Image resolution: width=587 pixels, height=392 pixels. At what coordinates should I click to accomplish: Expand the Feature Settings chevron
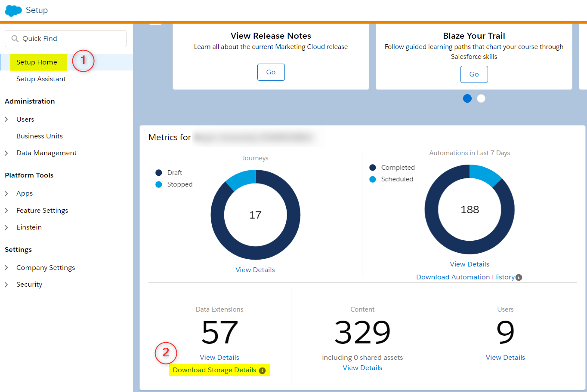[x=6, y=211]
